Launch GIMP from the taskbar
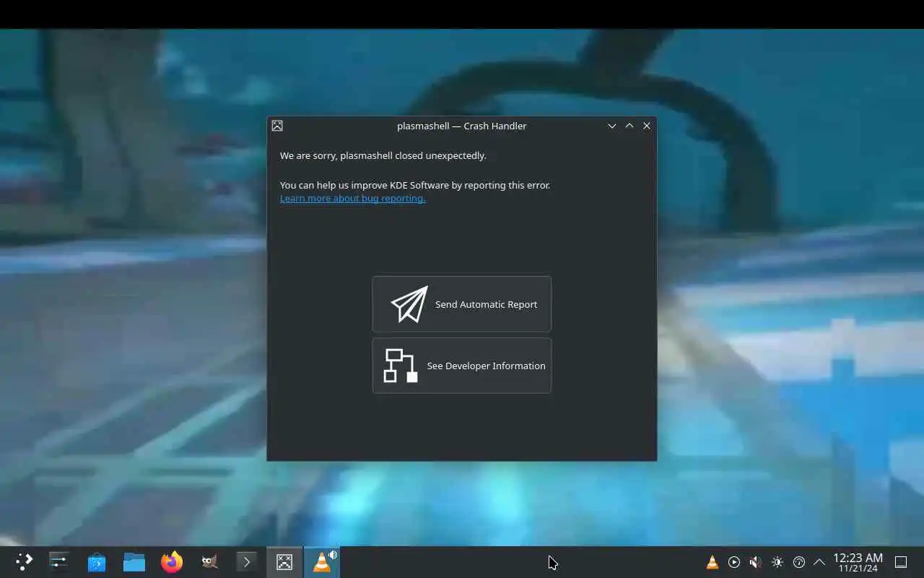The image size is (924, 578). (209, 562)
